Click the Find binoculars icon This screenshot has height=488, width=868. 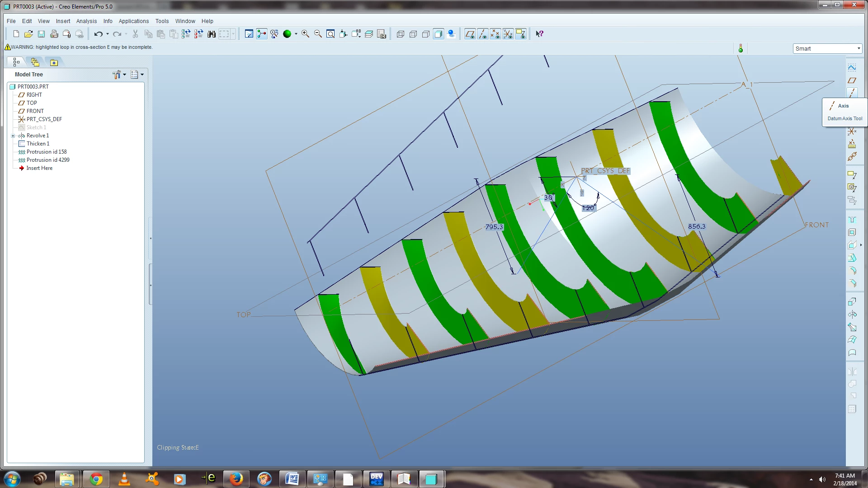[211, 34]
